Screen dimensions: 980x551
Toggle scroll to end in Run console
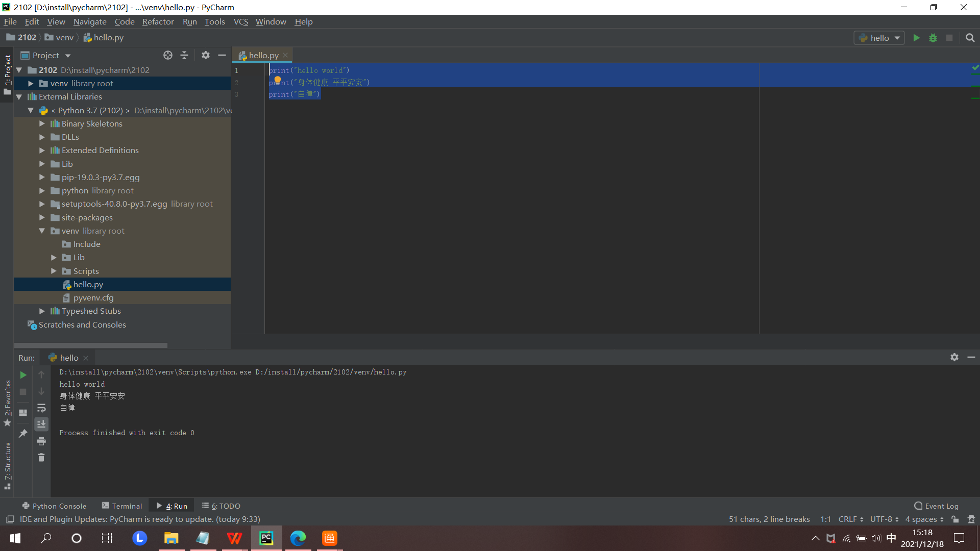pyautogui.click(x=41, y=424)
